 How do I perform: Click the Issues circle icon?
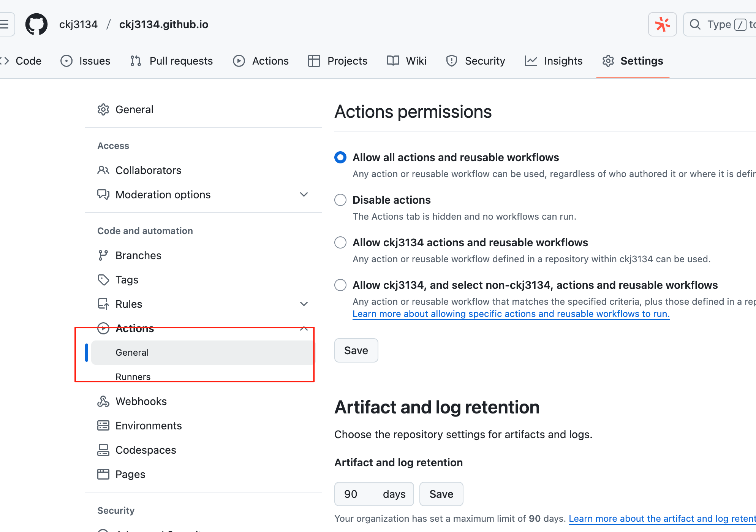pyautogui.click(x=66, y=61)
